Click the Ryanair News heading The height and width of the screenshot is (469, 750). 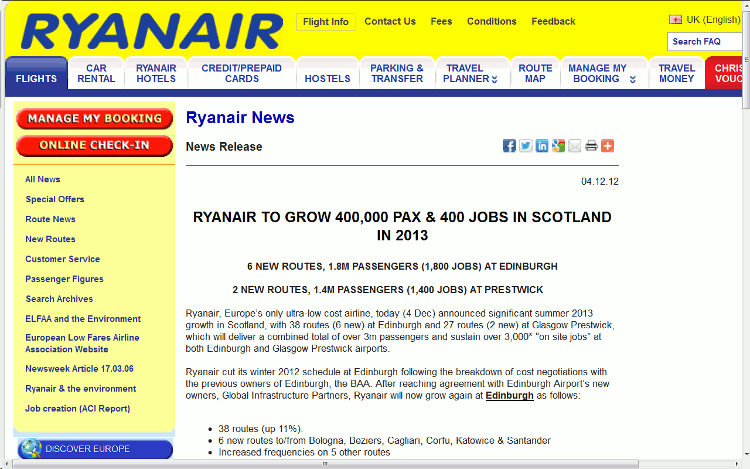pos(240,118)
